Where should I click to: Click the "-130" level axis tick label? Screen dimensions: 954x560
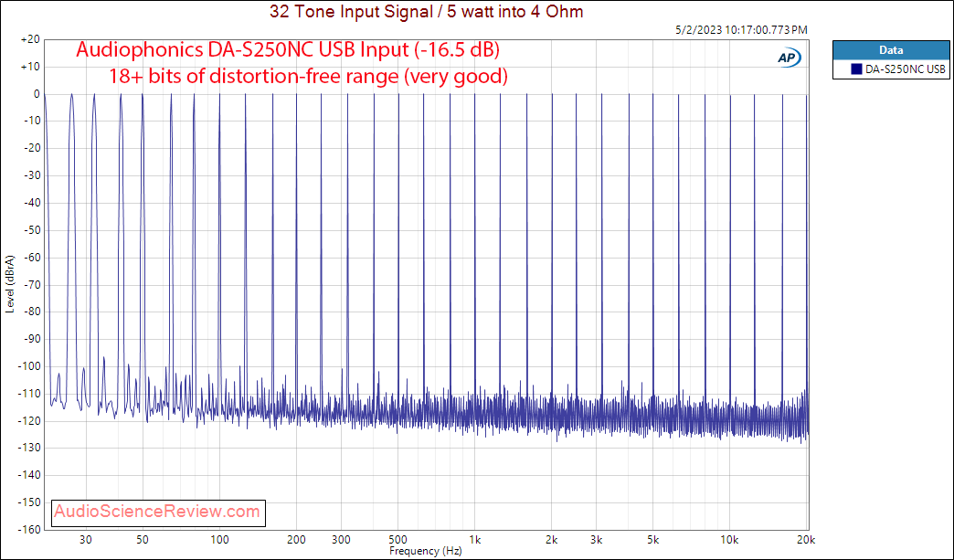pyautogui.click(x=28, y=448)
